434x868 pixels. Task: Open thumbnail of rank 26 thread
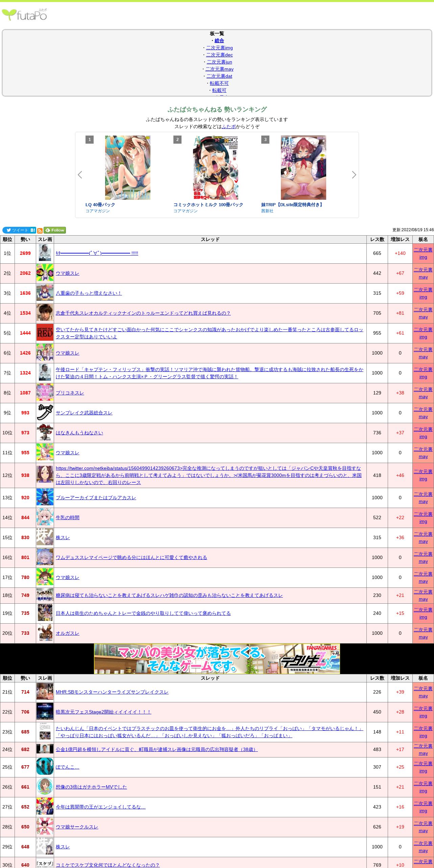point(45,787)
